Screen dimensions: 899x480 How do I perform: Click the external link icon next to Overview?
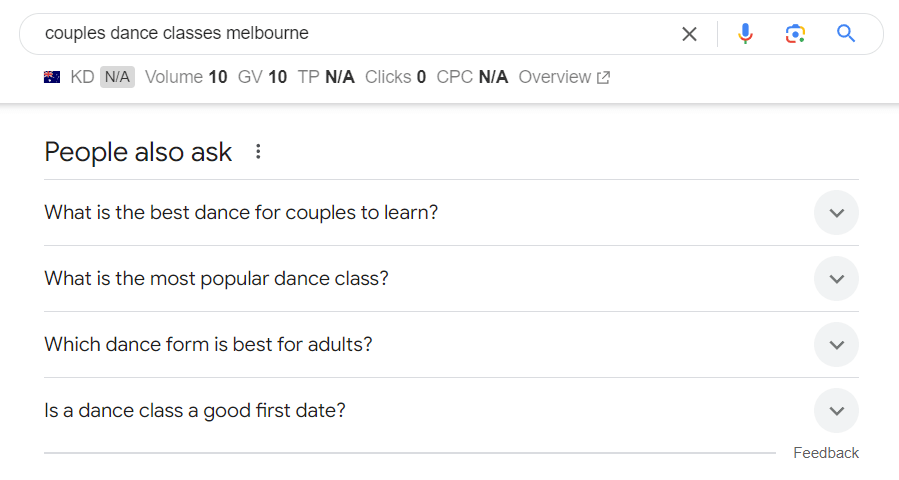603,77
